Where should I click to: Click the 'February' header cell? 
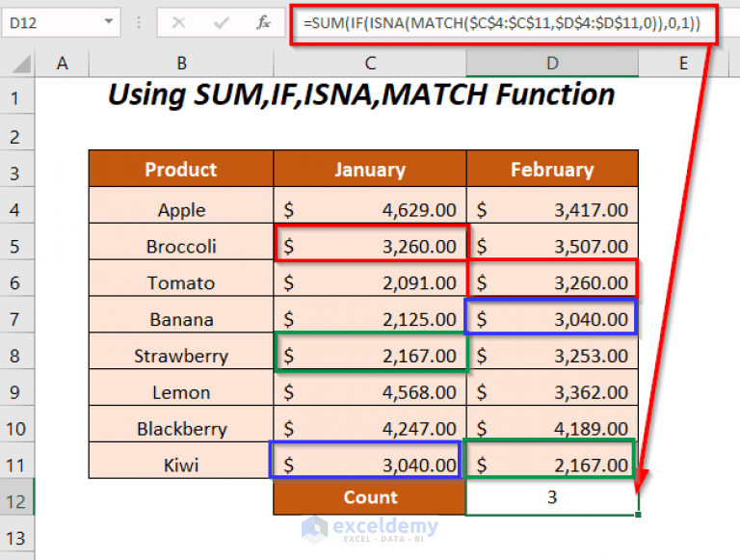click(x=552, y=169)
